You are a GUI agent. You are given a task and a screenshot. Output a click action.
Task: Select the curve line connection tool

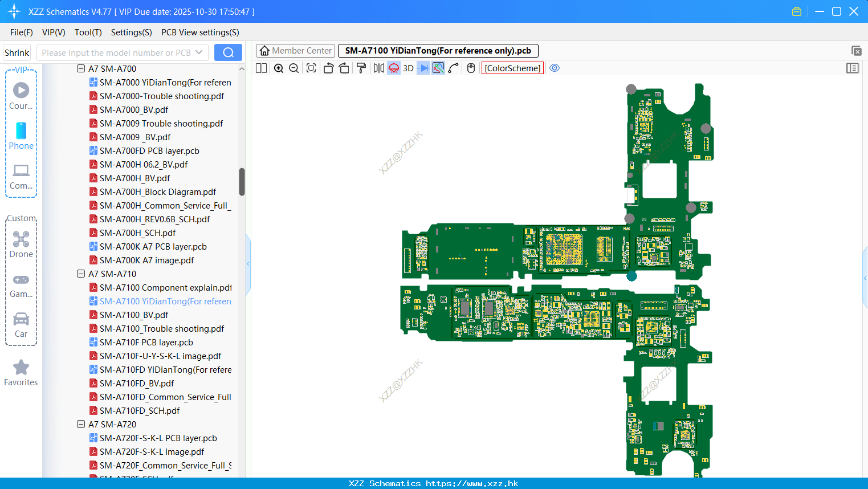(x=454, y=68)
